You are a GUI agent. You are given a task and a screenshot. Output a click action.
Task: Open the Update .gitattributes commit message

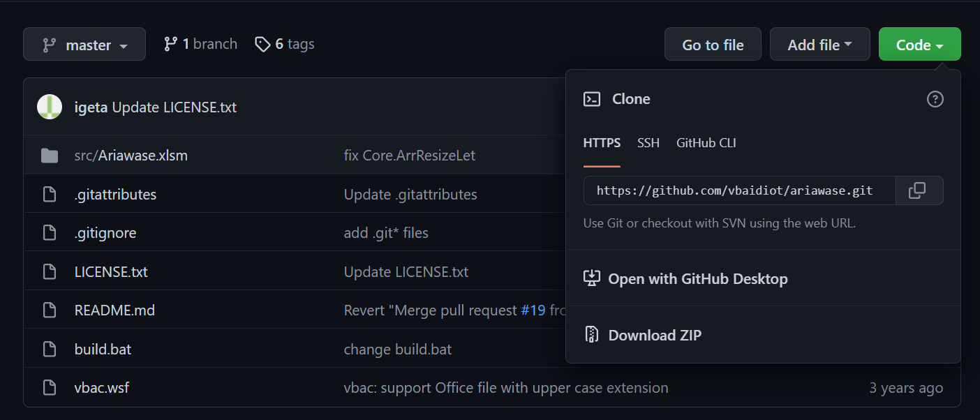tap(410, 194)
